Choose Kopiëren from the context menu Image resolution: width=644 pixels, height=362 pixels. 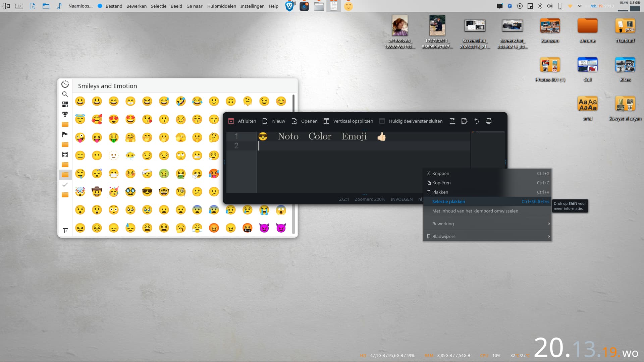pyautogui.click(x=487, y=183)
